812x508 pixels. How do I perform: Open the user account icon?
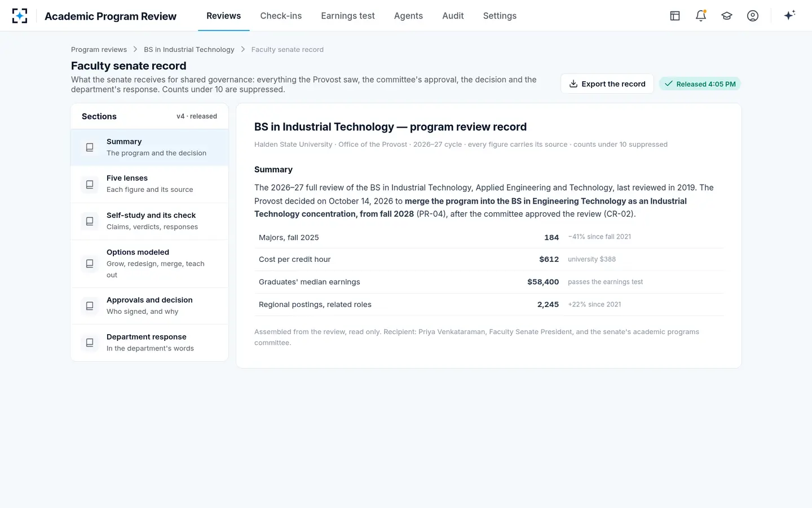pyautogui.click(x=753, y=16)
